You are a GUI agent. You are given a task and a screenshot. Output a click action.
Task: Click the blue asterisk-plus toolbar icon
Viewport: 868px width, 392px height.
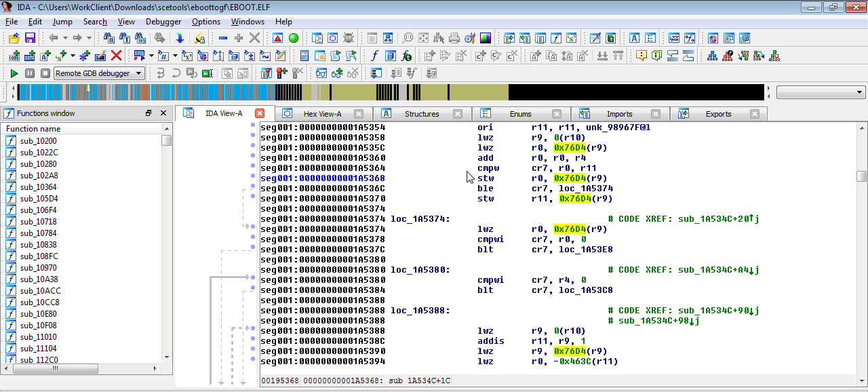coord(85,56)
